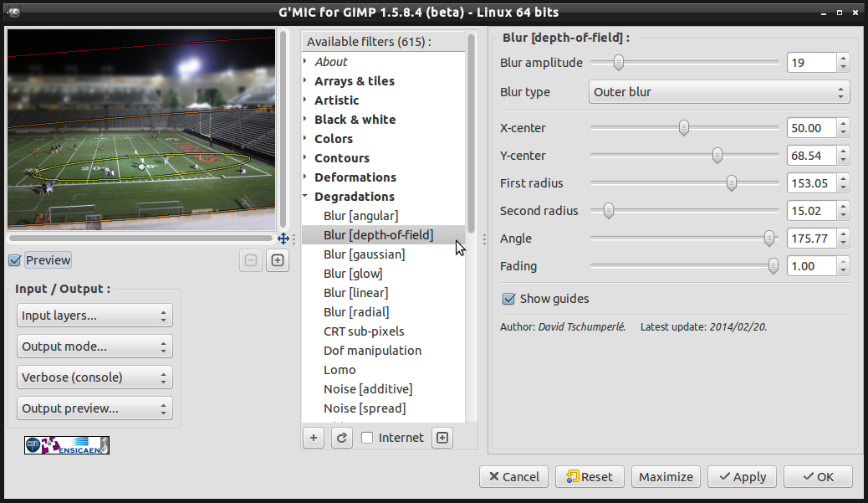Select the Blur [radial] filter
The image size is (868, 503).
[356, 312]
